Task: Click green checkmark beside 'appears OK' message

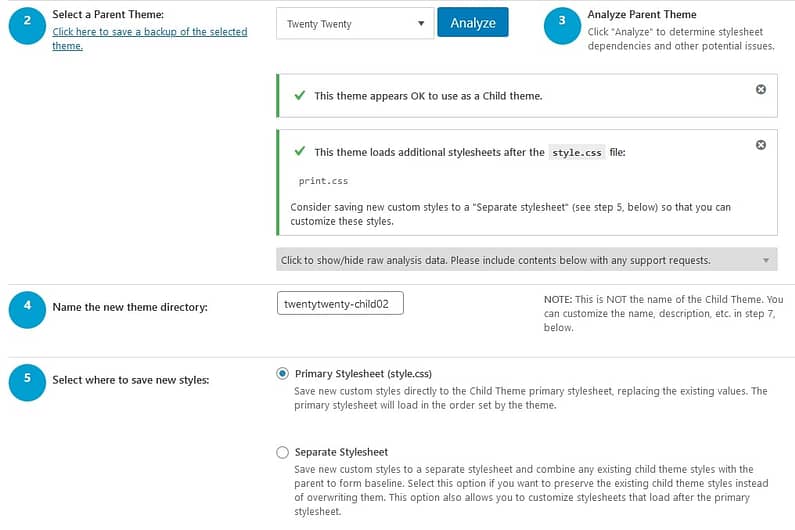Action: tap(300, 95)
